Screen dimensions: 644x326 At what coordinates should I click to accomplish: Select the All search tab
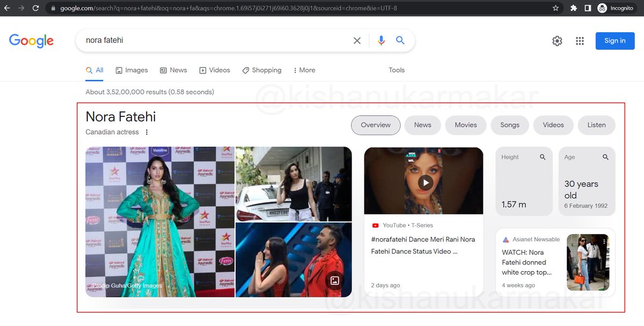[x=95, y=70]
